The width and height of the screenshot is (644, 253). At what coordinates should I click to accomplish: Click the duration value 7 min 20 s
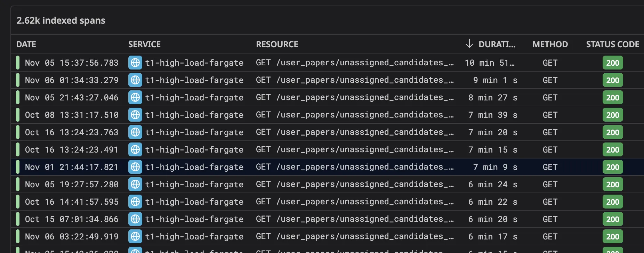coord(493,132)
